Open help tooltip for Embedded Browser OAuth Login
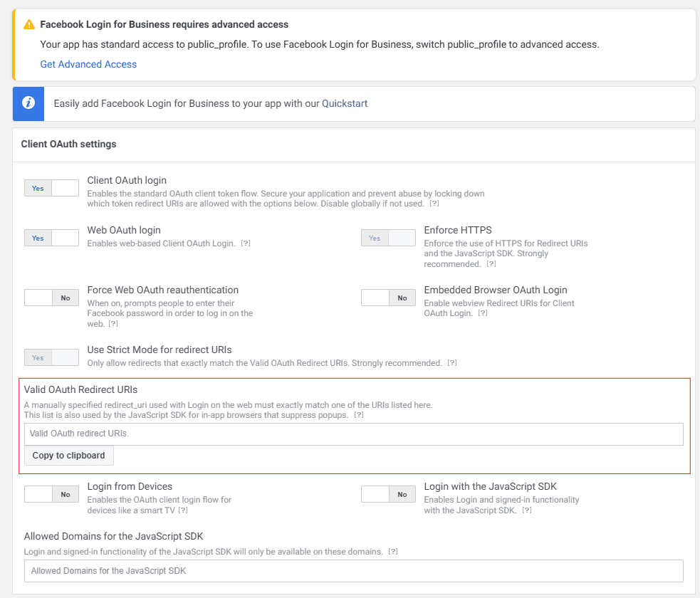The height and width of the screenshot is (598, 700). pos(483,313)
